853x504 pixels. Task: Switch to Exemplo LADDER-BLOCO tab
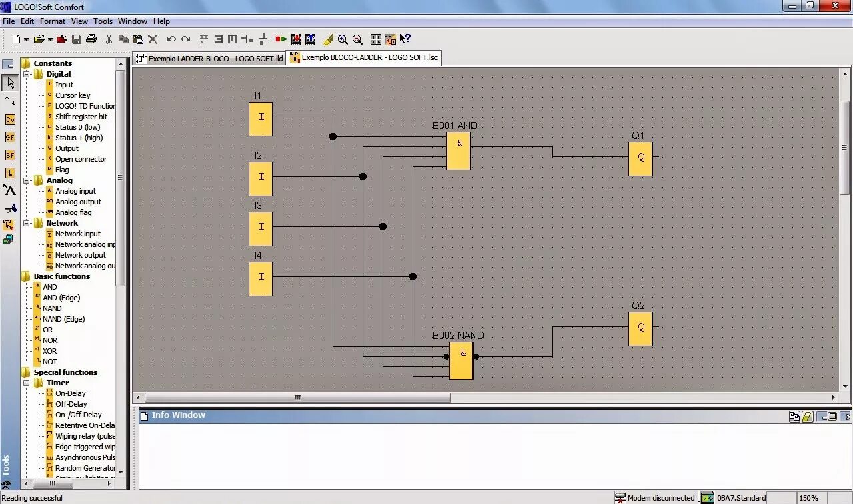click(209, 59)
